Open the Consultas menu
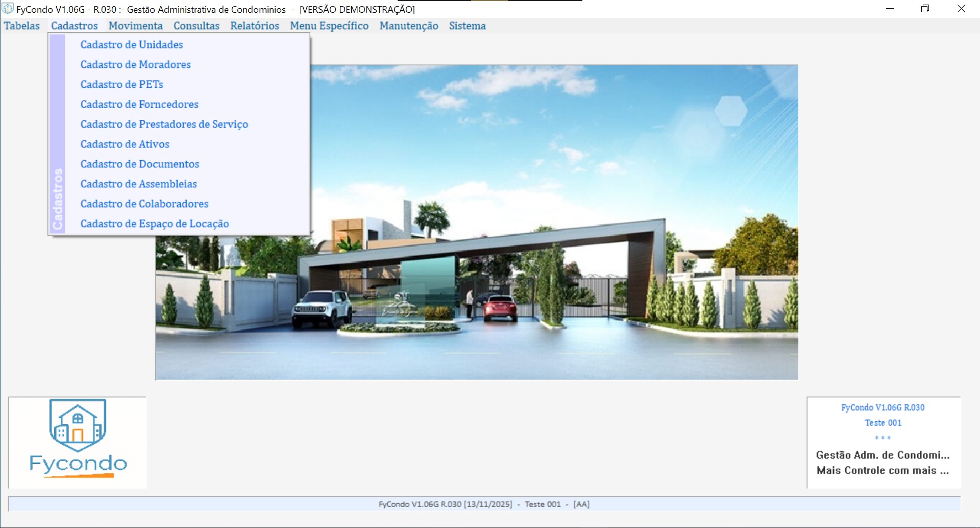 pos(196,26)
